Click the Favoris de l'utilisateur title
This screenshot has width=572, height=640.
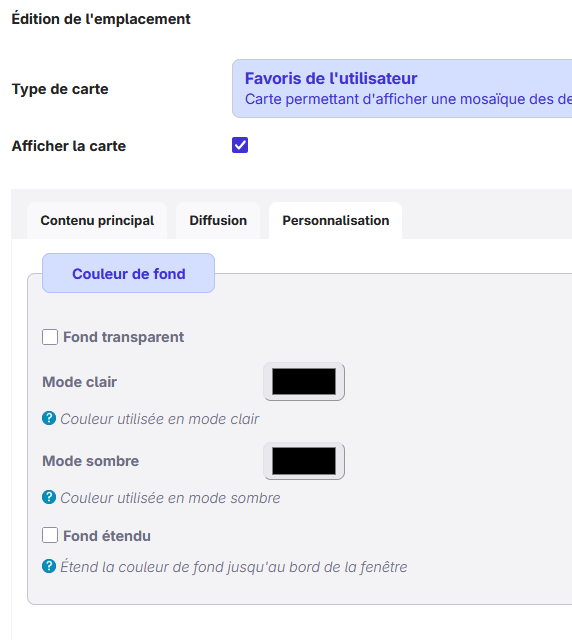click(331, 78)
